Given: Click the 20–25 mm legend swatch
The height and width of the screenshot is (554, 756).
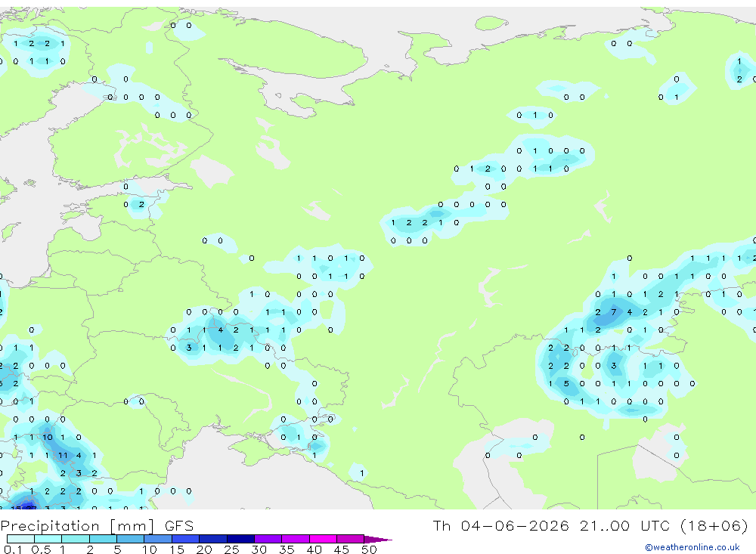Looking at the screenshot, I should pos(213,539).
